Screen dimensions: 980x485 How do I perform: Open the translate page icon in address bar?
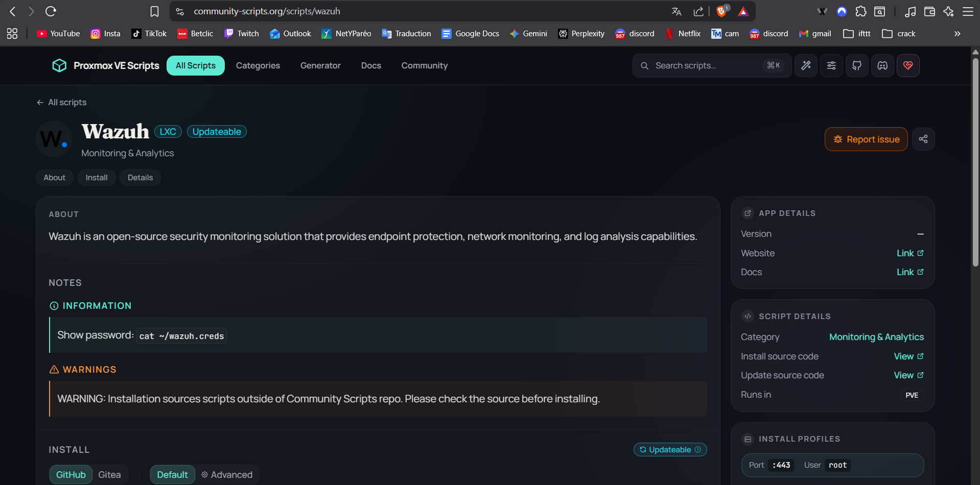(x=676, y=11)
